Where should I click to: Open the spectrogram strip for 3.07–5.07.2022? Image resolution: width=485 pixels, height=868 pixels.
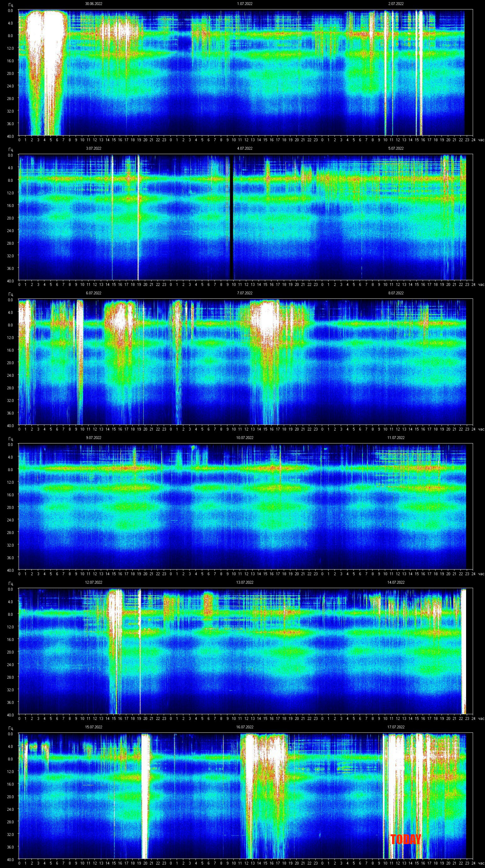tap(246, 217)
